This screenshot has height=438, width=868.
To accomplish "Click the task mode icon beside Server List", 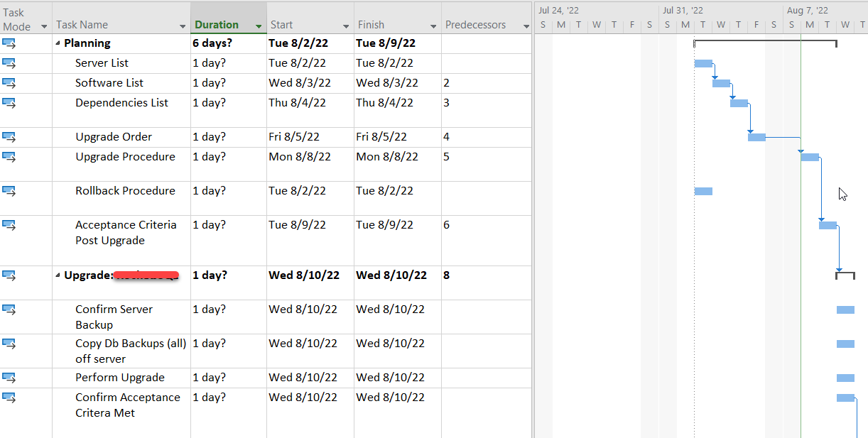I will click(9, 63).
